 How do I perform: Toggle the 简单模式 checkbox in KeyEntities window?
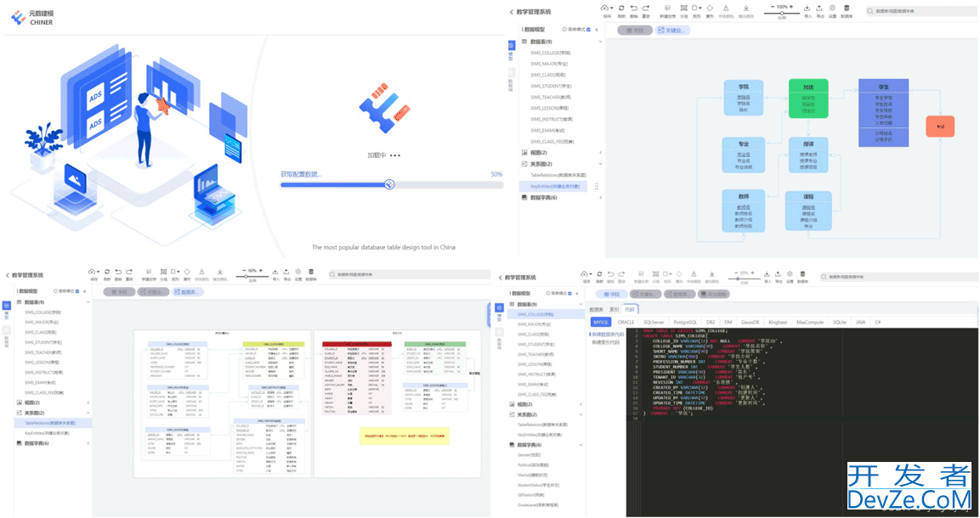[588, 30]
